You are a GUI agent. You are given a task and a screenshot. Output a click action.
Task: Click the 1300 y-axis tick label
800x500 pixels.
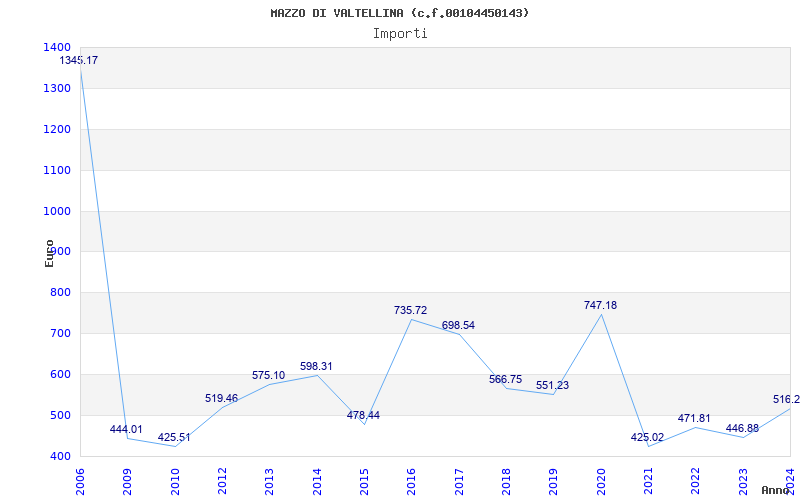pyautogui.click(x=58, y=88)
